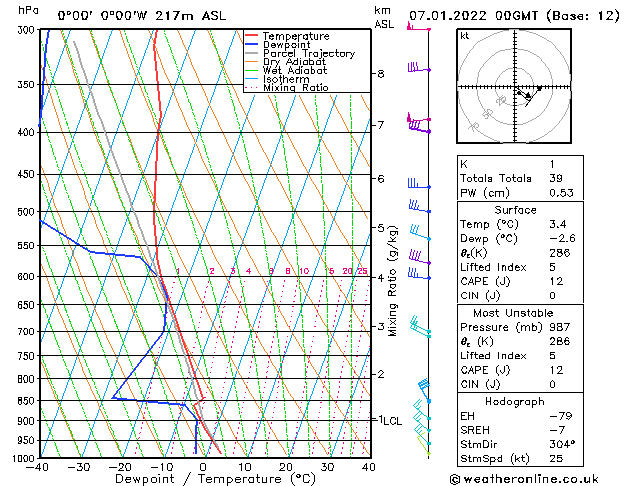629x486 pixels.
Task: Click the K index row label
Action: point(464,164)
